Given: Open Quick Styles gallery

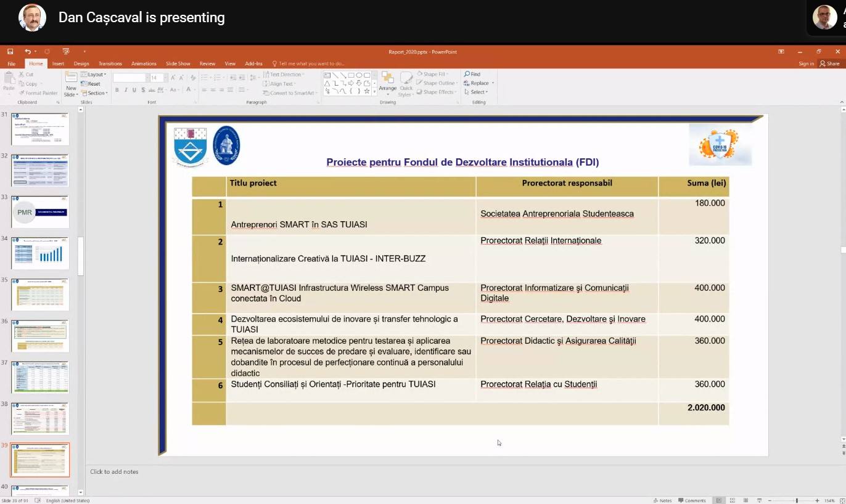Looking at the screenshot, I should click(406, 84).
